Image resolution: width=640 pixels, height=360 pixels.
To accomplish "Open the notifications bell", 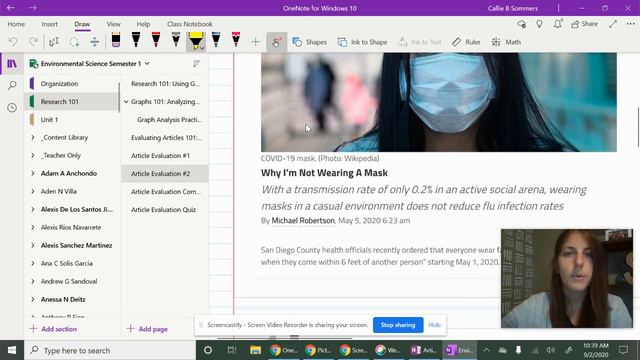I will coord(558,24).
